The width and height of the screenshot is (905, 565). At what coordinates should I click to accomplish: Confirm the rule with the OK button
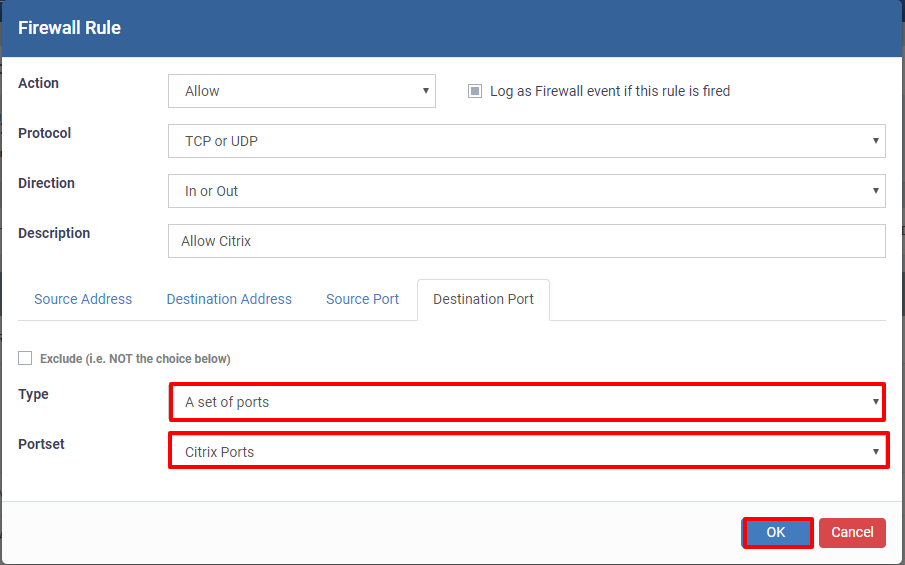[777, 532]
